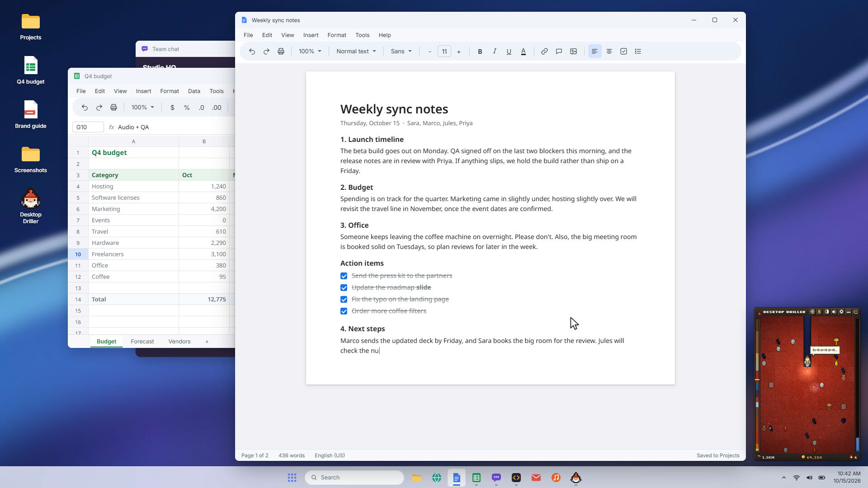Open the Tools menu in Weekly sync notes
868x488 pixels.
(x=362, y=35)
